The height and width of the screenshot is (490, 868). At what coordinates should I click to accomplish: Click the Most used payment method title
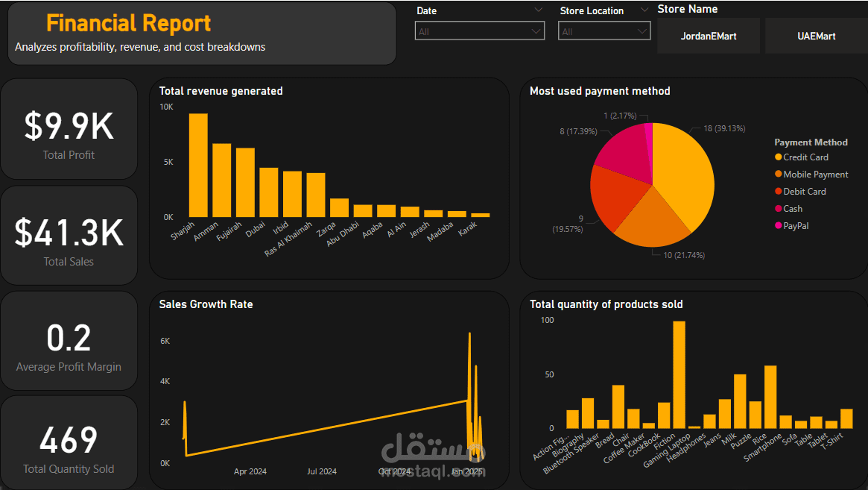coord(600,91)
